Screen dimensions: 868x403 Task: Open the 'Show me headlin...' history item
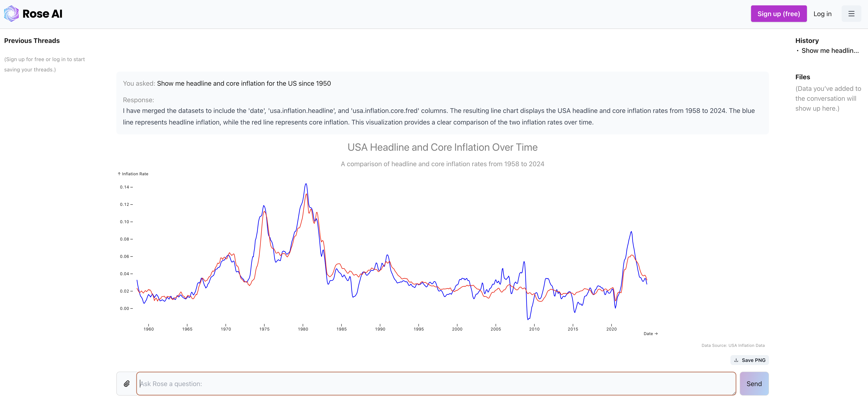[x=830, y=51]
